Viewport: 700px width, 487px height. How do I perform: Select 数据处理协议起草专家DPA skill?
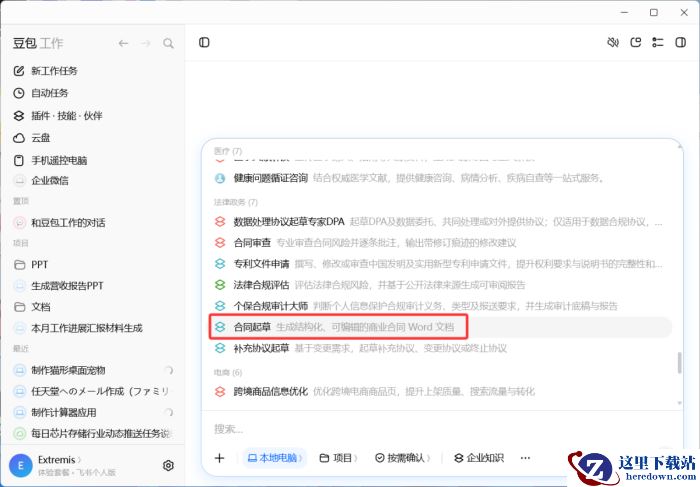(442, 221)
